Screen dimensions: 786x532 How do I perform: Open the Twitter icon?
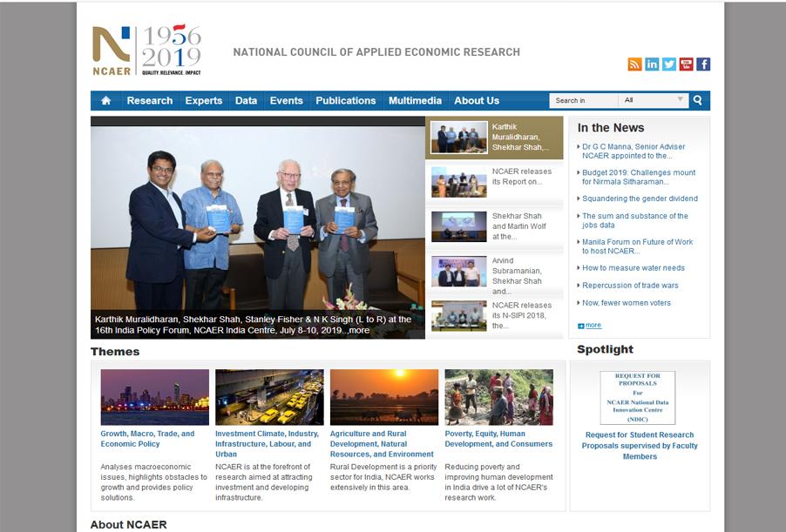(669, 64)
